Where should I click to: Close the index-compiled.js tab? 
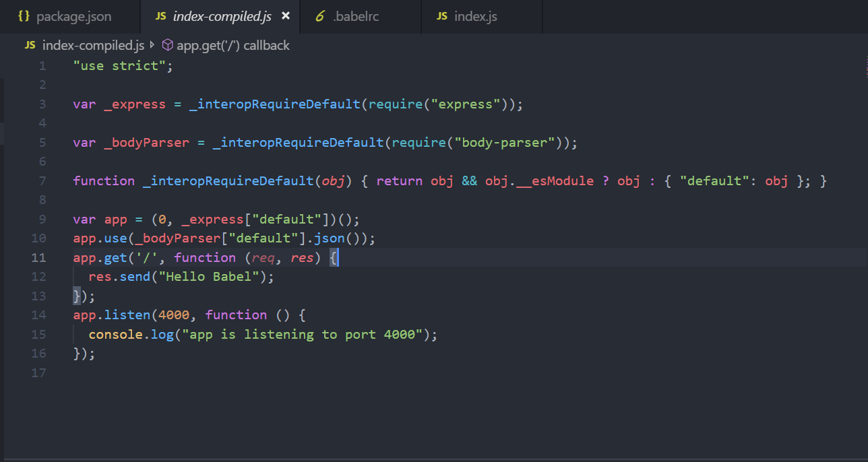click(286, 16)
